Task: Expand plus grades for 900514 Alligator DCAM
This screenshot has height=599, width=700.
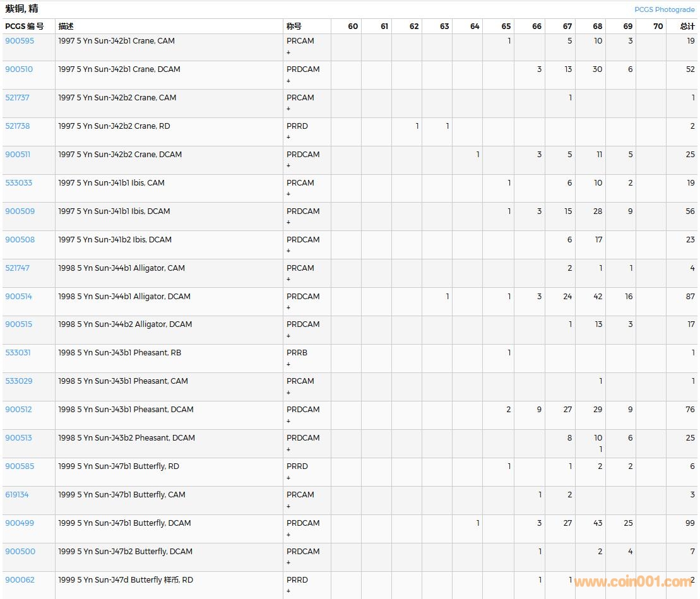Action: point(288,308)
